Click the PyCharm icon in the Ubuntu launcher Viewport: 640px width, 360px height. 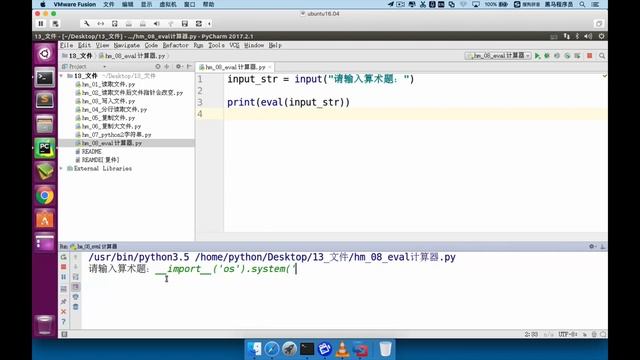(44, 148)
